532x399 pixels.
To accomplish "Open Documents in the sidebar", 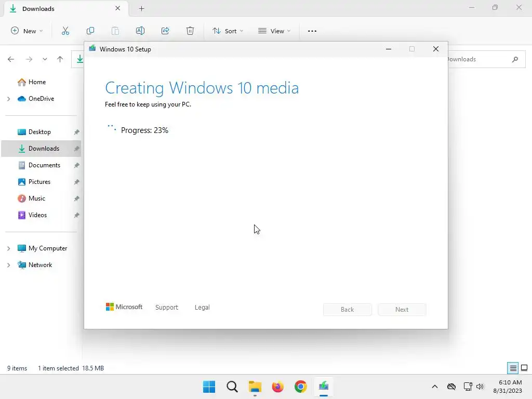I will [44, 165].
